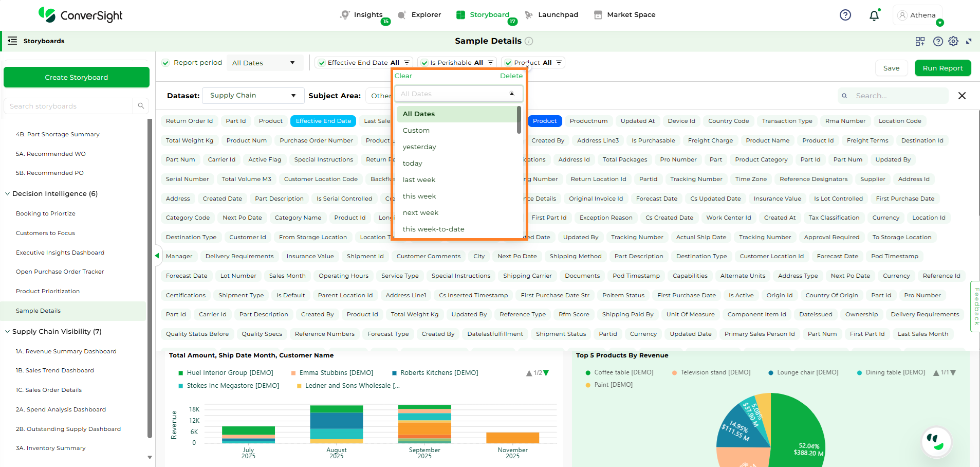
Task: Uncheck the Report period checkbox
Action: coord(165,63)
